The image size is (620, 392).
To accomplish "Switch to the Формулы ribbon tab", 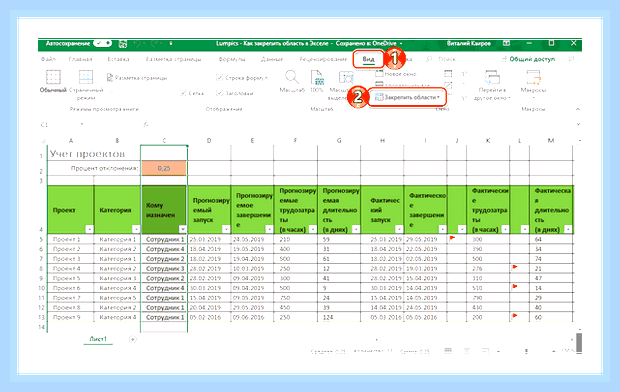I will pos(232,59).
